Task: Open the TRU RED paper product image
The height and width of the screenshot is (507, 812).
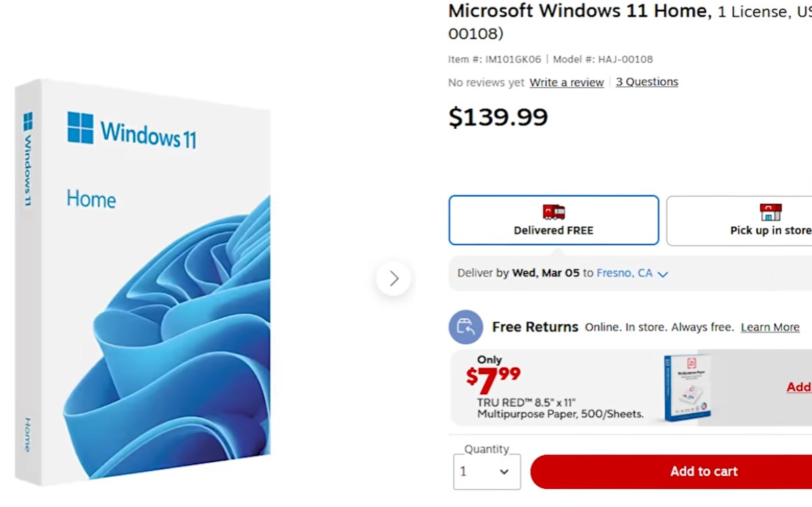Action: (687, 387)
